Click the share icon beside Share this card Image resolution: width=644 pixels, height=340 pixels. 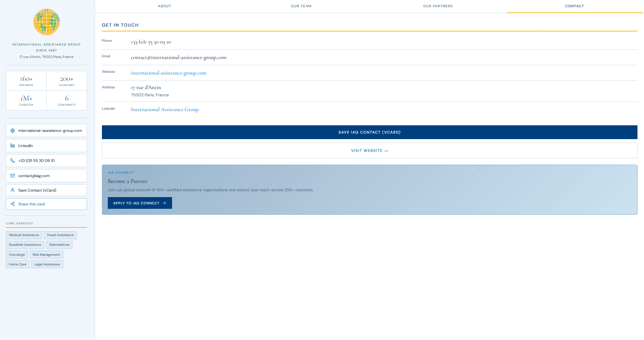tap(13, 204)
